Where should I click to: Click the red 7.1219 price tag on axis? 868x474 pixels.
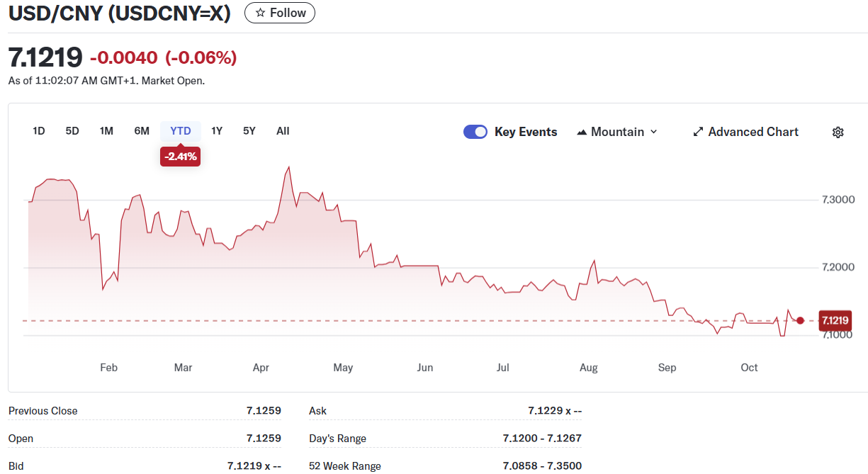click(x=834, y=321)
